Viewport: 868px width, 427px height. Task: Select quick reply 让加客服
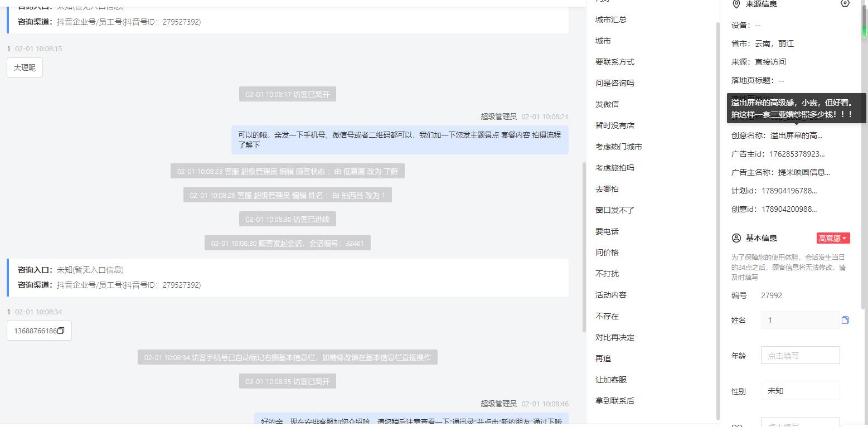[611, 380]
